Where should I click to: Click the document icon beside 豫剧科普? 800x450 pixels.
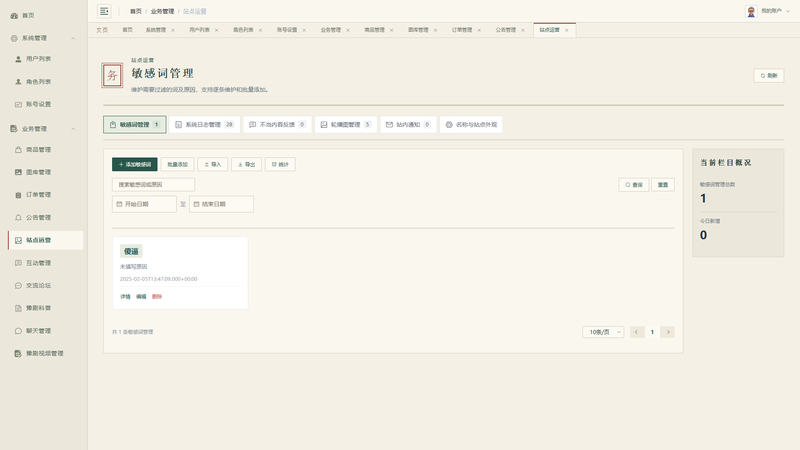coord(18,308)
